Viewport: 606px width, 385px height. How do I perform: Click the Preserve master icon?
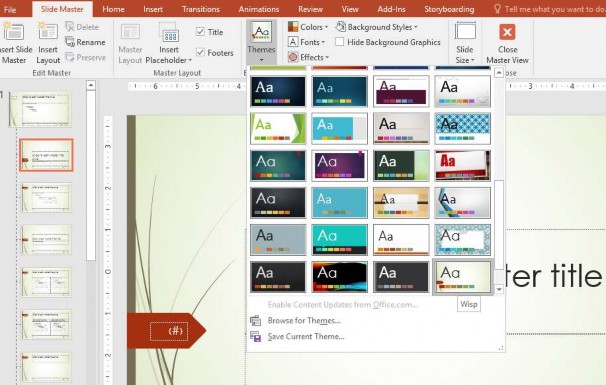click(x=70, y=57)
